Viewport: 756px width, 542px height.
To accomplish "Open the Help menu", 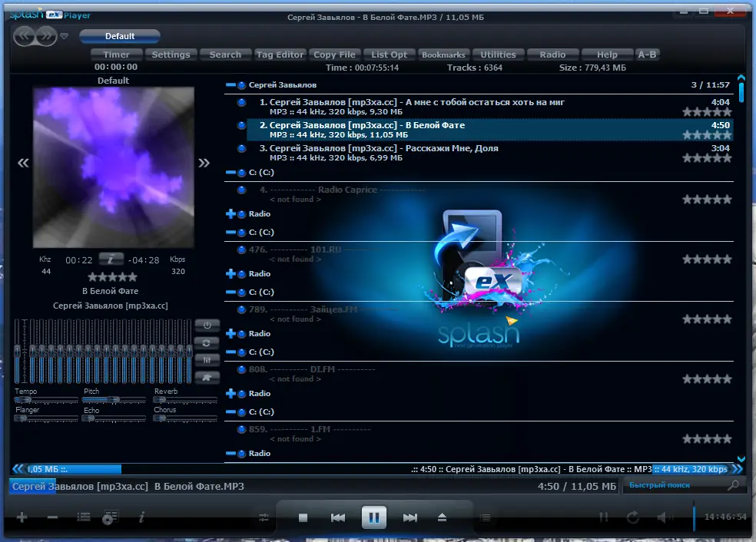I will [607, 55].
